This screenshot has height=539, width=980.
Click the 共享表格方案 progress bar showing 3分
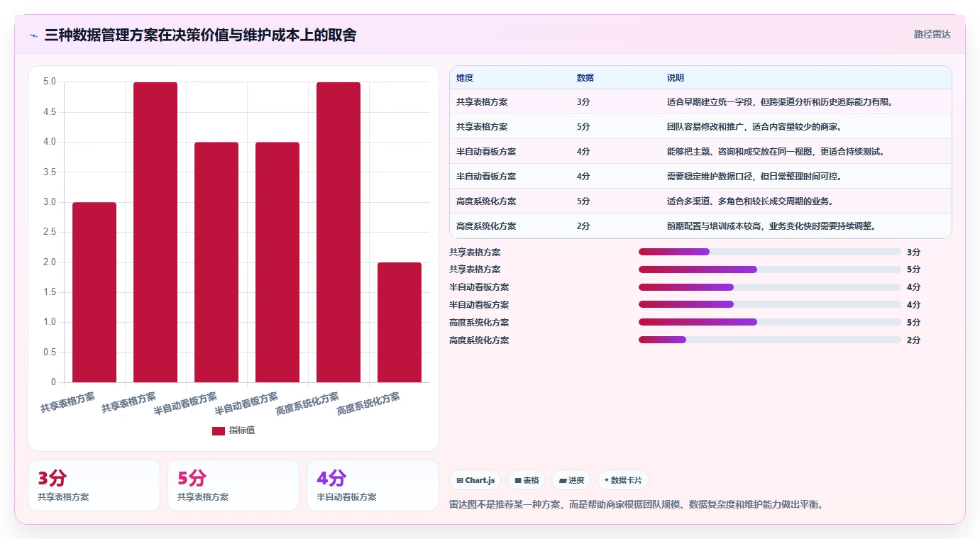770,252
